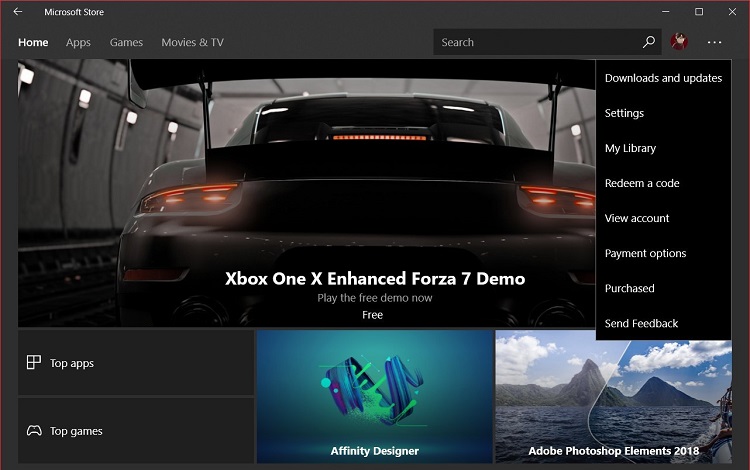Click View account menu item

(663, 218)
